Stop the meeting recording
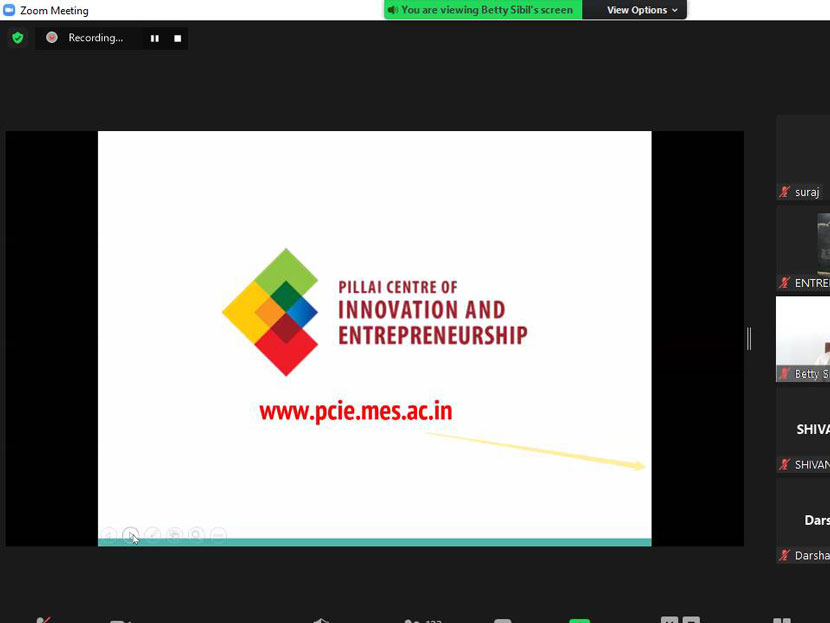 [178, 38]
